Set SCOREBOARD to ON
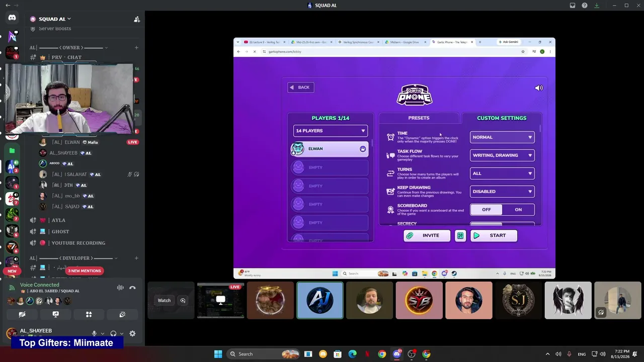 [x=518, y=210]
